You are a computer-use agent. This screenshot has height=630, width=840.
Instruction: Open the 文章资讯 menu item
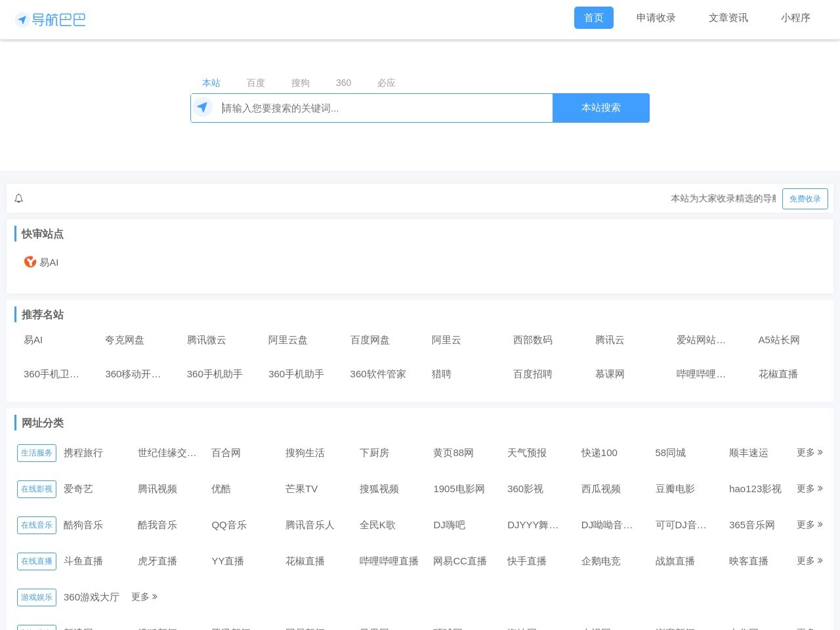tap(728, 18)
